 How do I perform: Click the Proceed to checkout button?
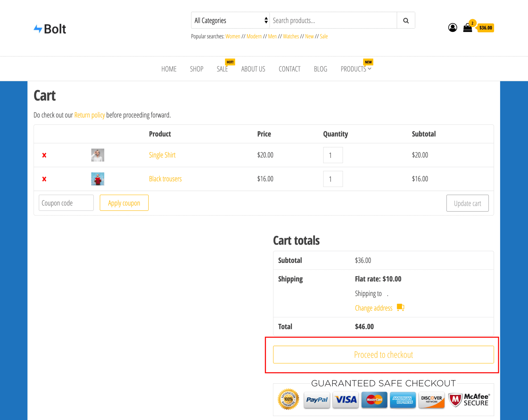(x=383, y=354)
